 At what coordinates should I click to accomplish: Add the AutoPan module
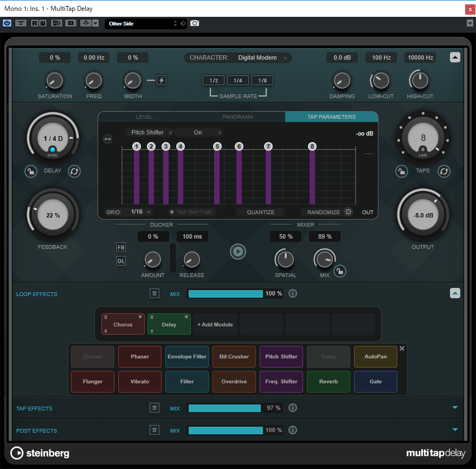(376, 357)
